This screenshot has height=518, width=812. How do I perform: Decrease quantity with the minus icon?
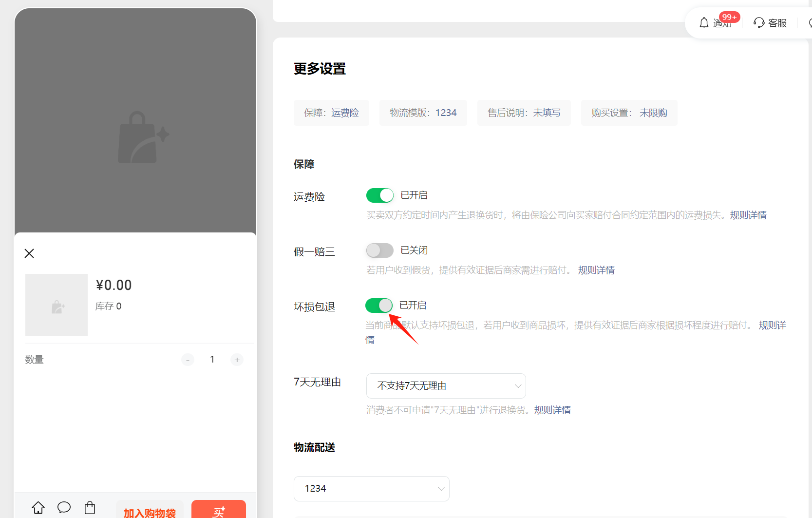[188, 359]
